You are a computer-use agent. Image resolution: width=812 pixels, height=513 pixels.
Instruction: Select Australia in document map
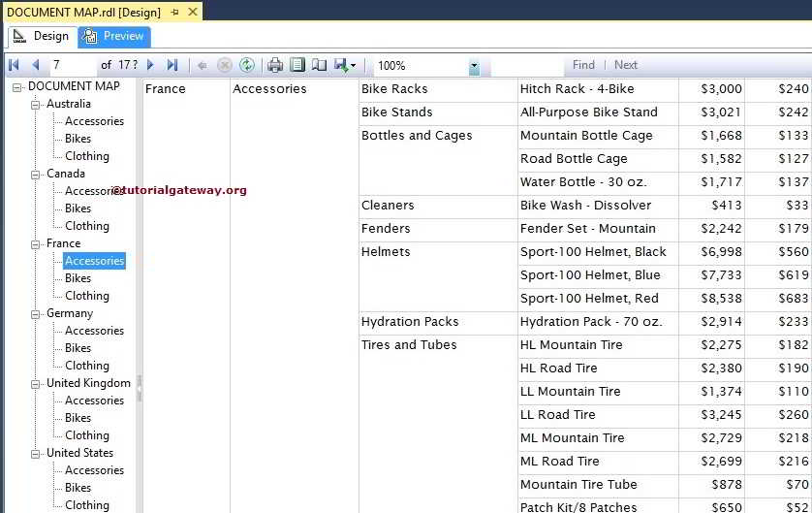pos(69,104)
